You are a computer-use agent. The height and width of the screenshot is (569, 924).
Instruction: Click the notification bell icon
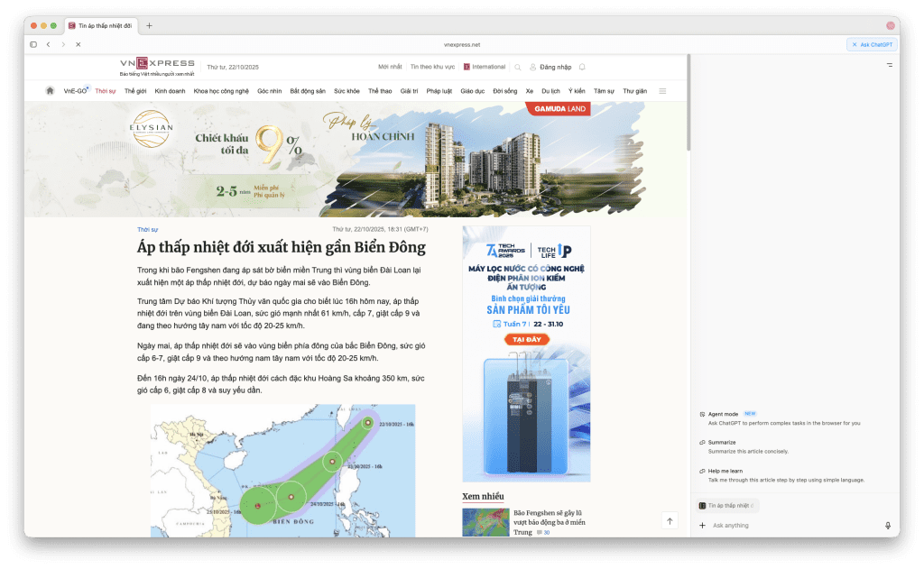pos(582,67)
